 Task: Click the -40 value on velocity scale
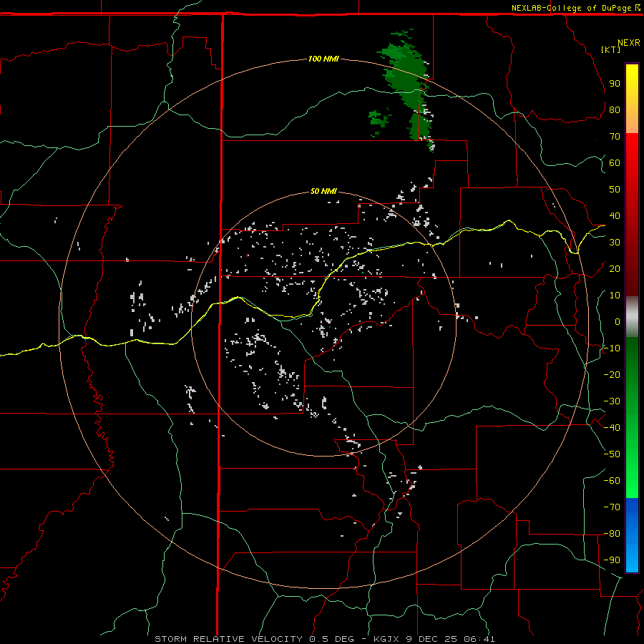(612, 428)
